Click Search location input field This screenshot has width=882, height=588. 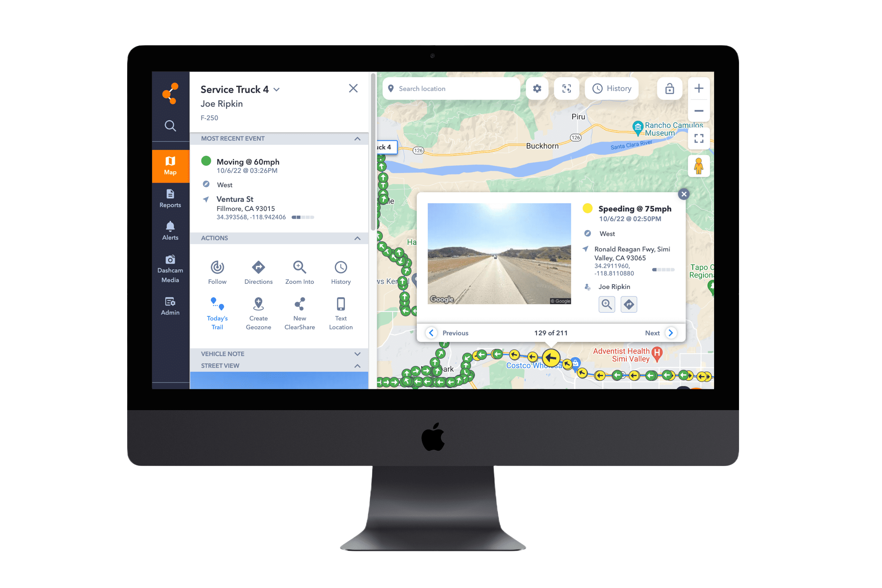[452, 88]
